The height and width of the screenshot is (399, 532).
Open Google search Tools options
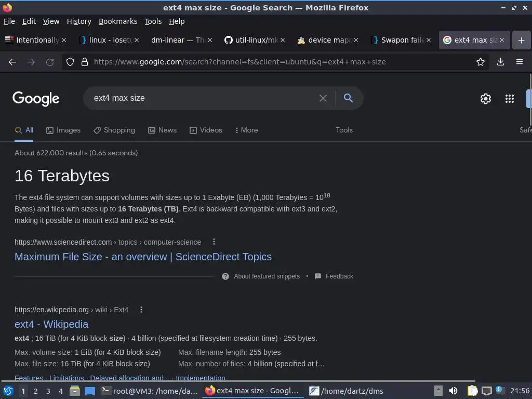click(344, 130)
